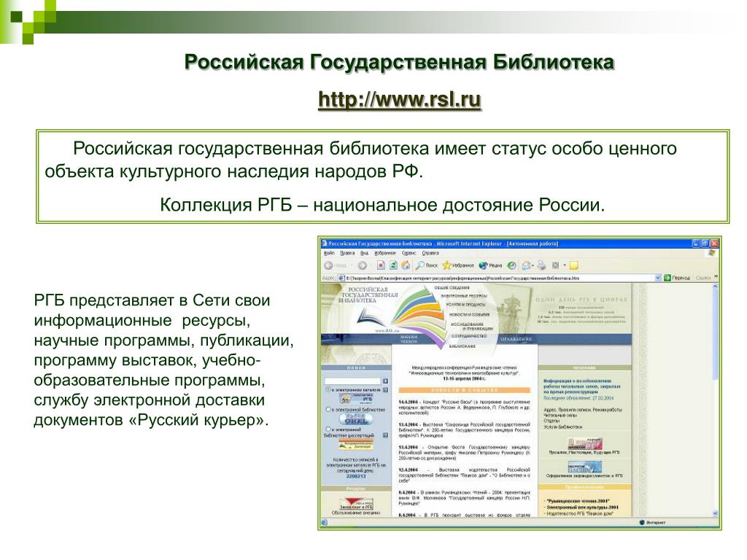Click the yellow Discuss note icon

point(574,265)
